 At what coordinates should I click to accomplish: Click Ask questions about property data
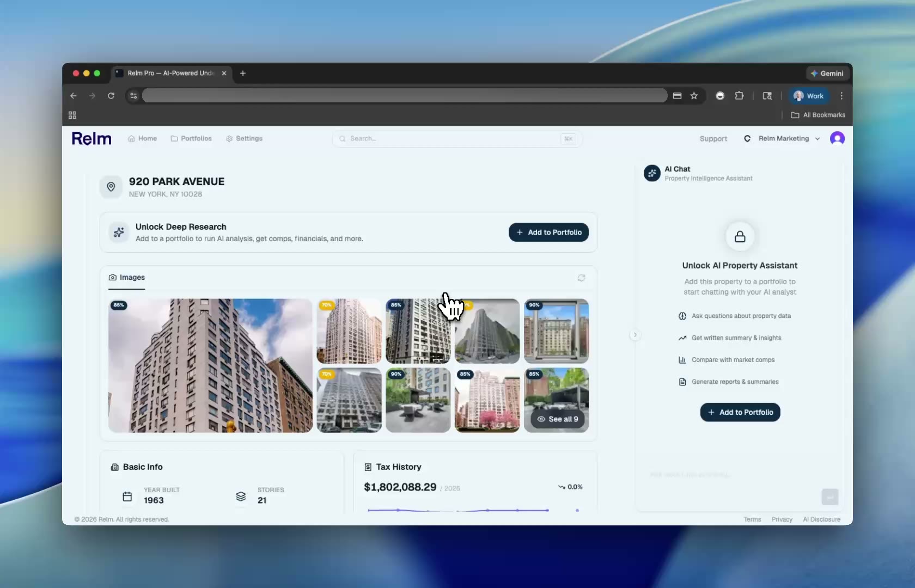pos(735,316)
